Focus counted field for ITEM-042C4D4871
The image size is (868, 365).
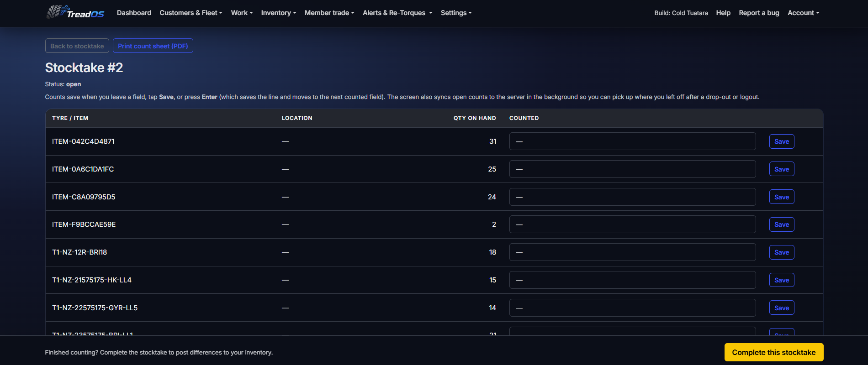pyautogui.click(x=632, y=141)
